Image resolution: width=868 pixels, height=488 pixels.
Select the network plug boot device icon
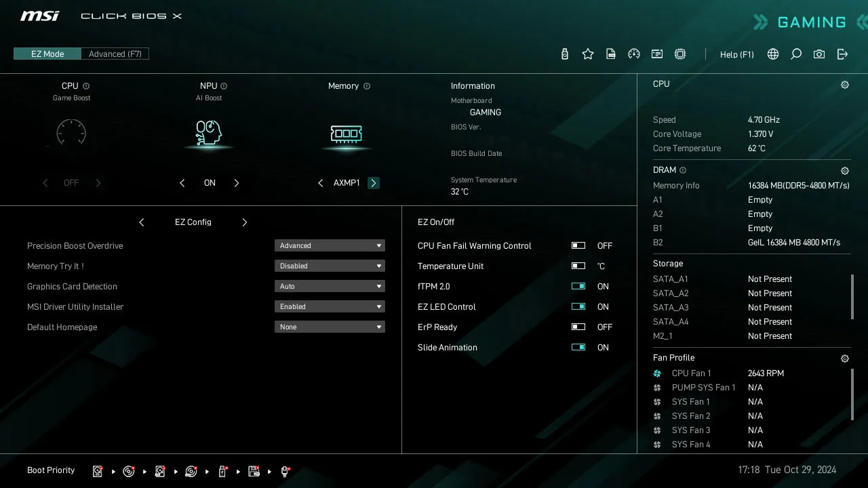click(x=285, y=471)
